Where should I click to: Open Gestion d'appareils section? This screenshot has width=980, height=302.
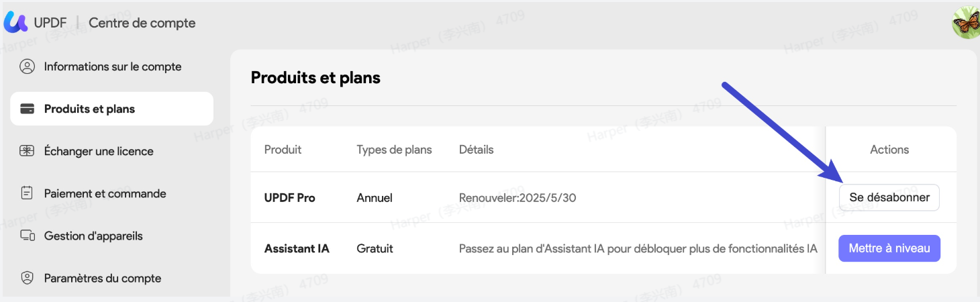tap(112, 236)
